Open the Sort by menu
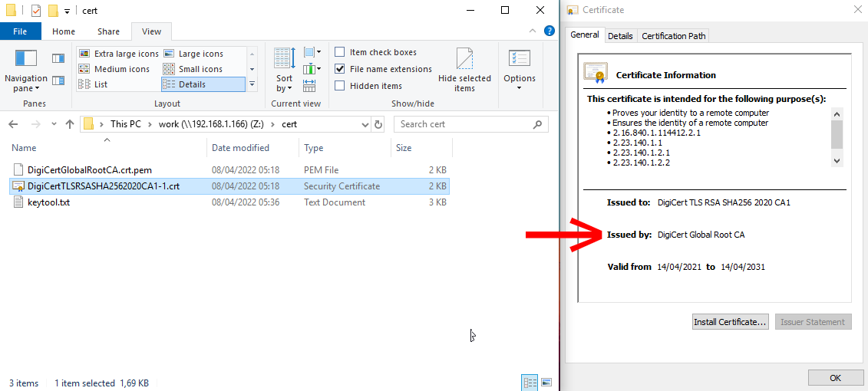The height and width of the screenshot is (391, 868). [x=285, y=71]
